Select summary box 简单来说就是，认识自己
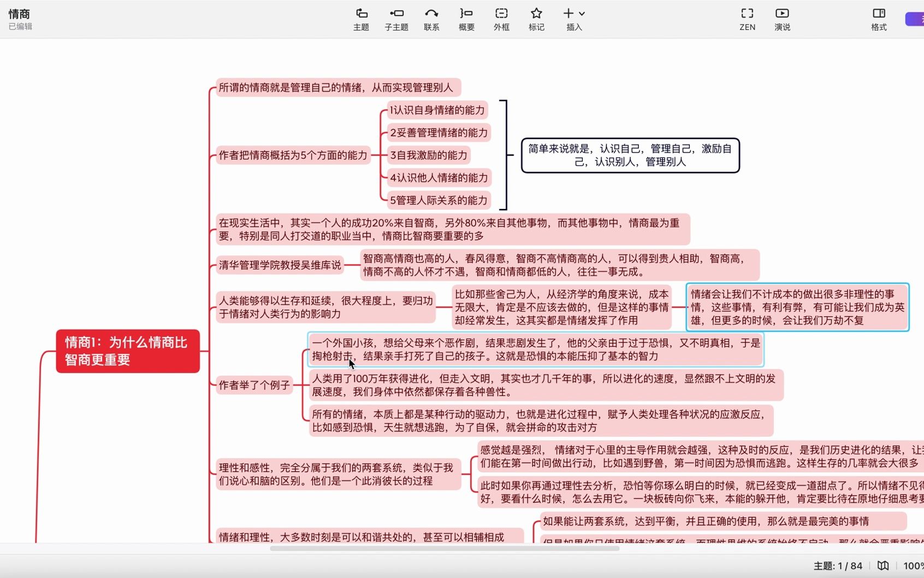Image resolution: width=924 pixels, height=578 pixels. (630, 156)
